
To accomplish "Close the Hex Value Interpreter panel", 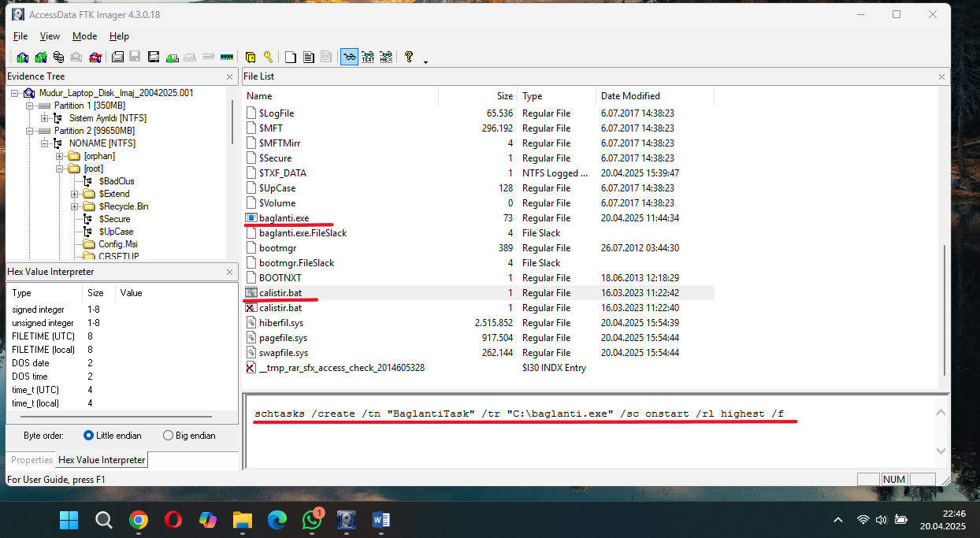I will (x=229, y=272).
